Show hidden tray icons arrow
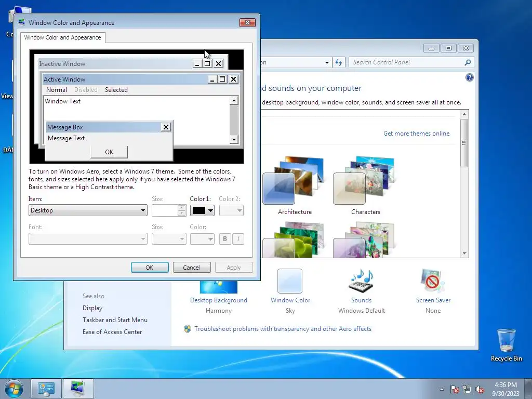This screenshot has height=399, width=532. [442, 389]
